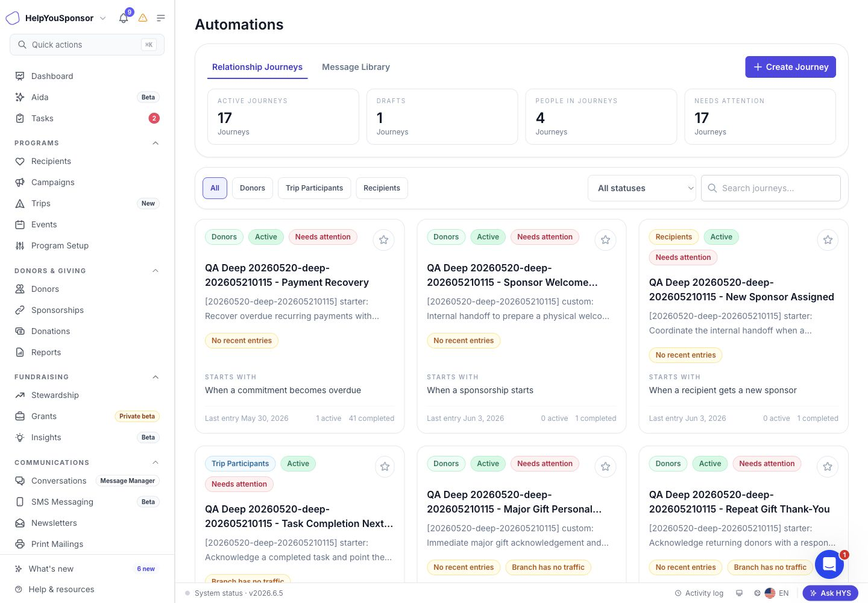Click the monitor icon in status bar
868x603 pixels.
coord(739,593)
